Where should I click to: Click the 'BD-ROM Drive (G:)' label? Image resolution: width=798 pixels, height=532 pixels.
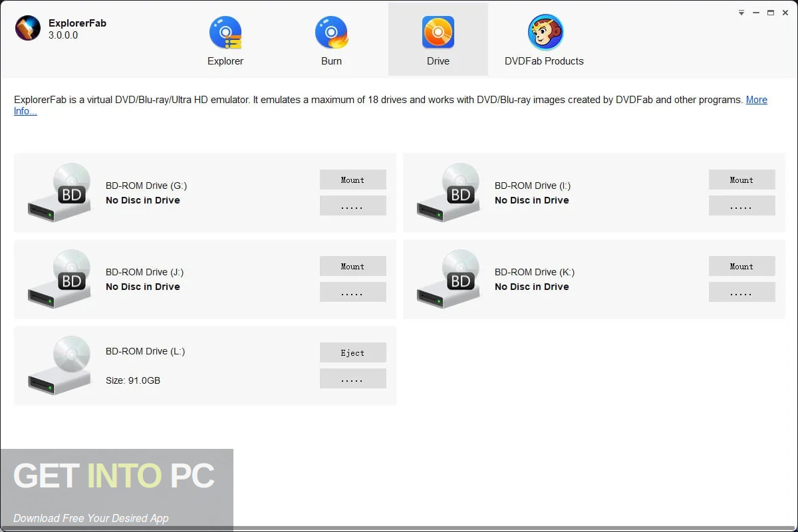(x=146, y=186)
